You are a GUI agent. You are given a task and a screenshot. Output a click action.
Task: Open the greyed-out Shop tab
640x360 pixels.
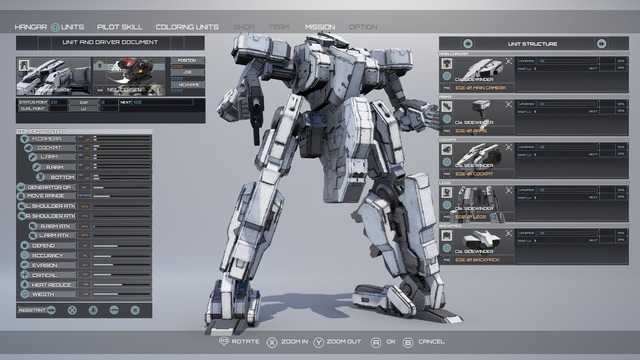pos(244,27)
